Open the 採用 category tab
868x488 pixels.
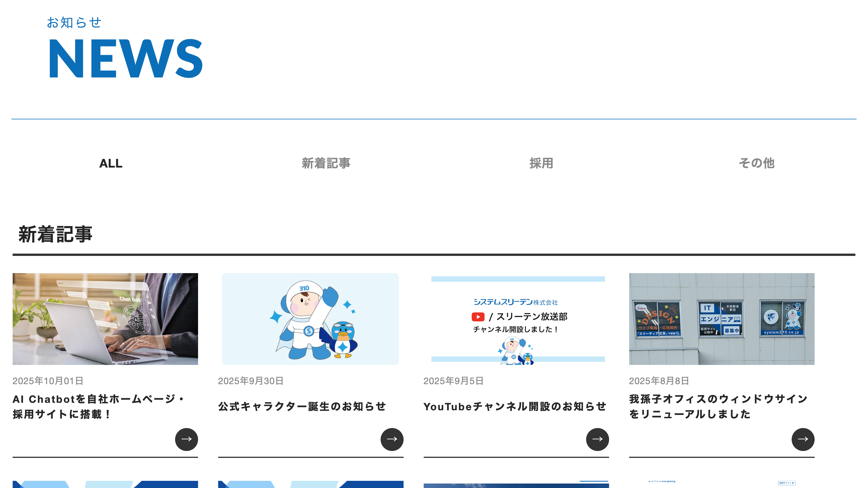point(541,163)
